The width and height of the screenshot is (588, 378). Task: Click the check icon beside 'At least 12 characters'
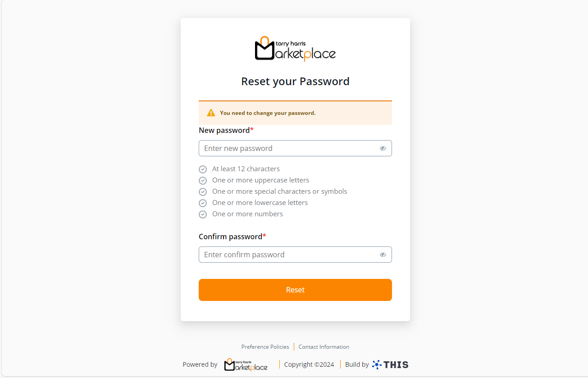[x=203, y=169]
